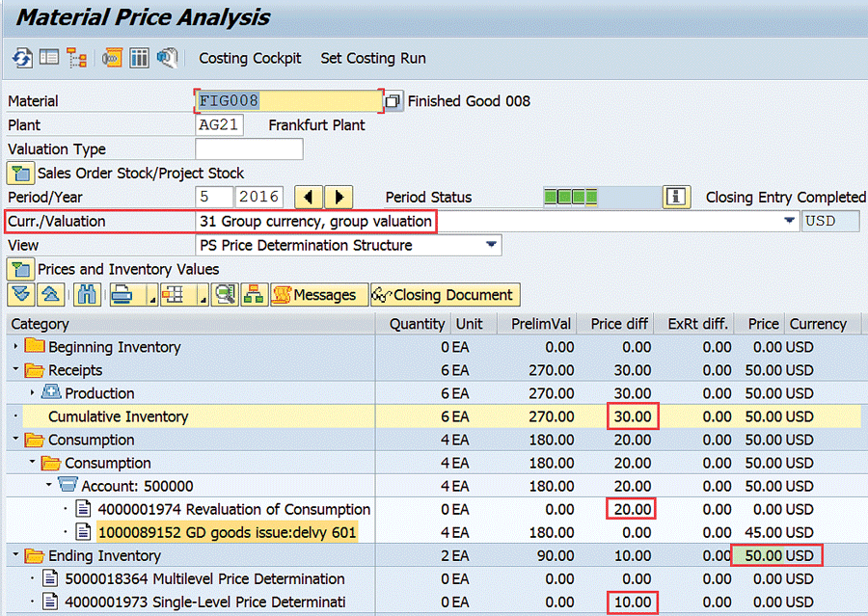Click the Valuation Type input field
Screen dimensions: 868x616
pyautogui.click(x=249, y=149)
